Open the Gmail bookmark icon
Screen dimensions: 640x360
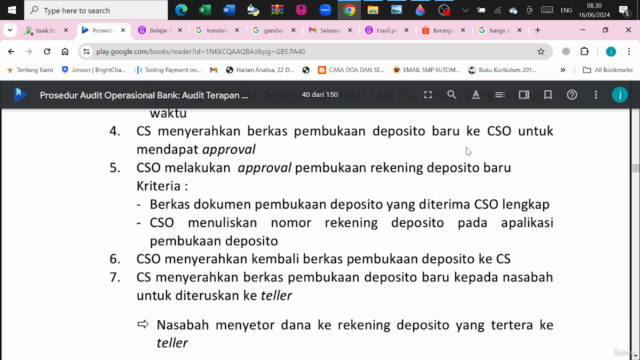coord(213,70)
